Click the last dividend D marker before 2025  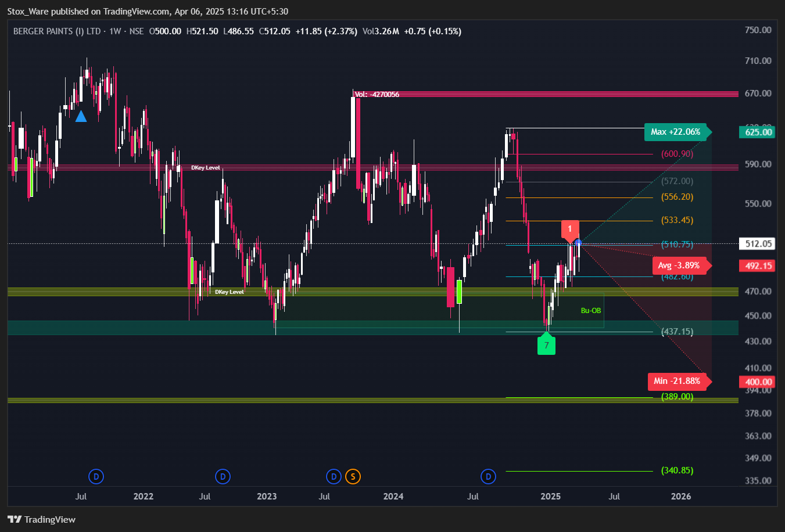point(488,477)
